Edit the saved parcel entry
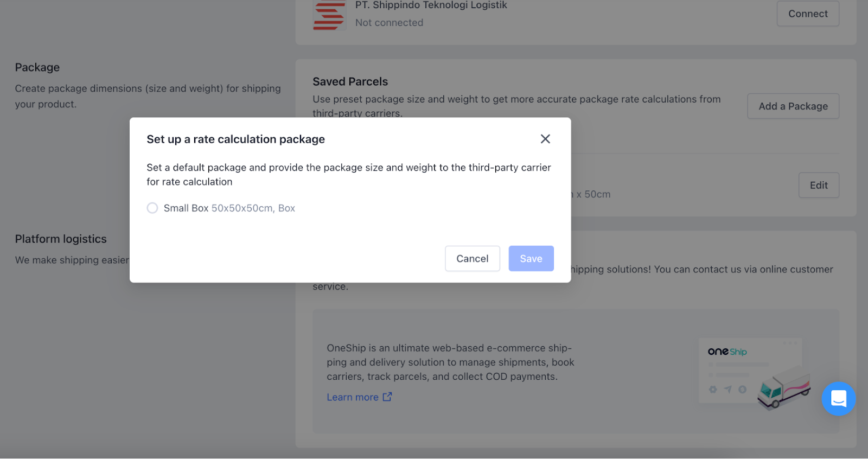 point(819,186)
